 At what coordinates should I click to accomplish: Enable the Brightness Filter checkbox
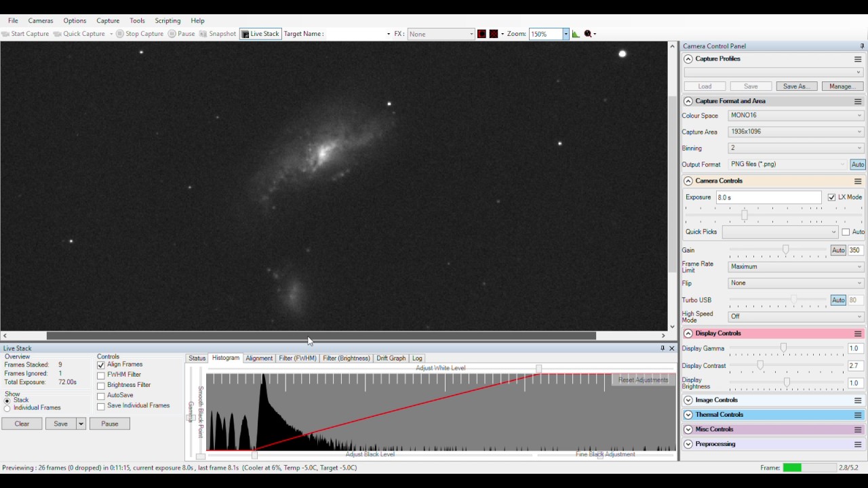pyautogui.click(x=101, y=386)
